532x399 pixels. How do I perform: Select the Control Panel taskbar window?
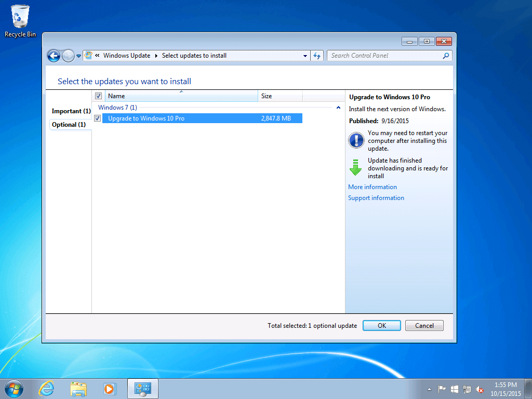(x=142, y=388)
